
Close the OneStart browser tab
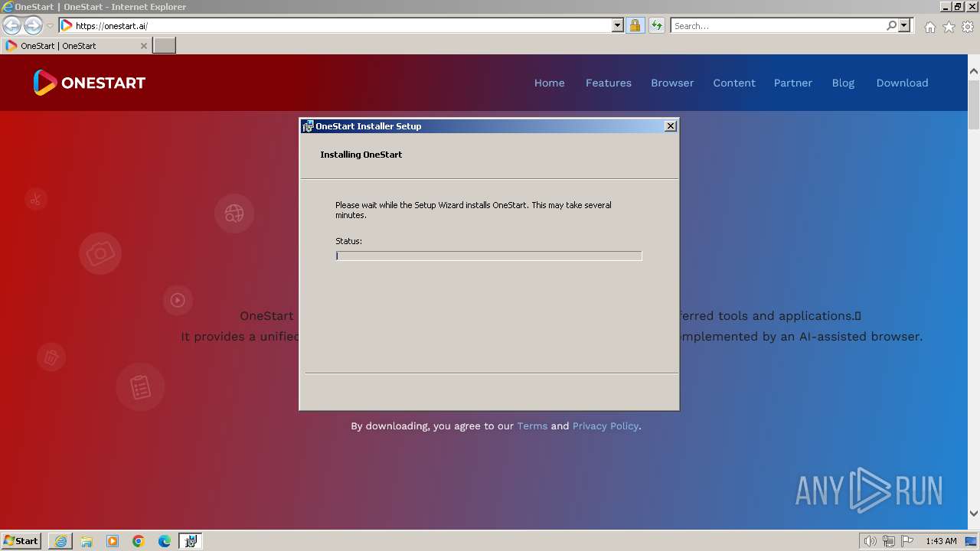[143, 46]
